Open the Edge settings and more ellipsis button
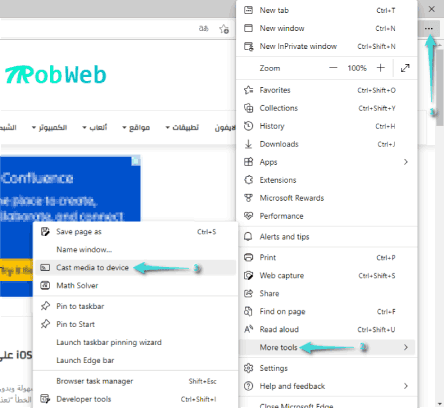This screenshot has height=408, width=446. pyautogui.click(x=429, y=29)
